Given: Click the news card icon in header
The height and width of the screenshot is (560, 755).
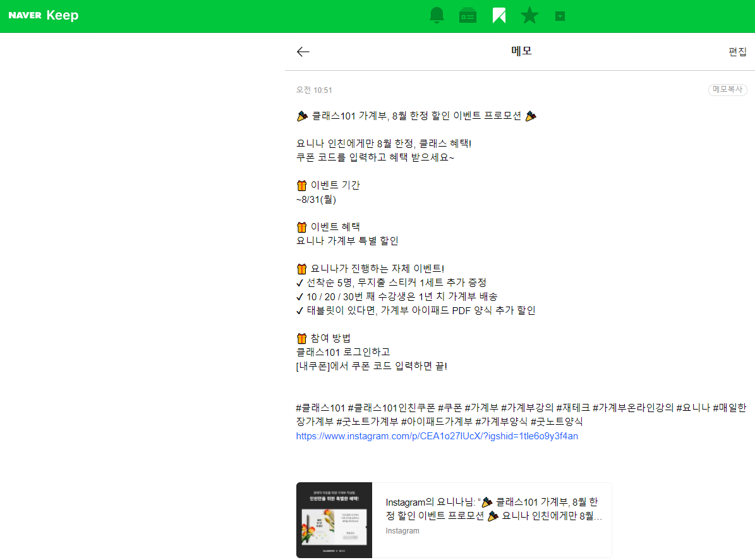Looking at the screenshot, I should click(468, 16).
